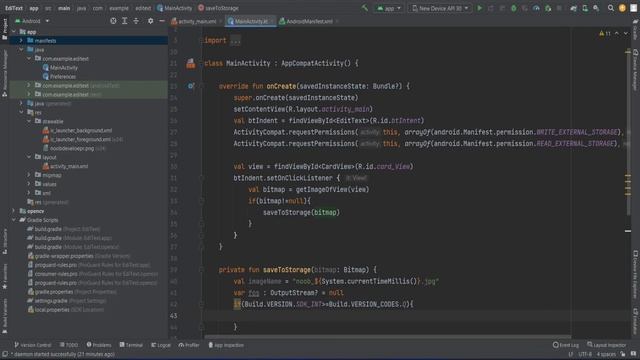Click the orange account avatar icon

622,8
